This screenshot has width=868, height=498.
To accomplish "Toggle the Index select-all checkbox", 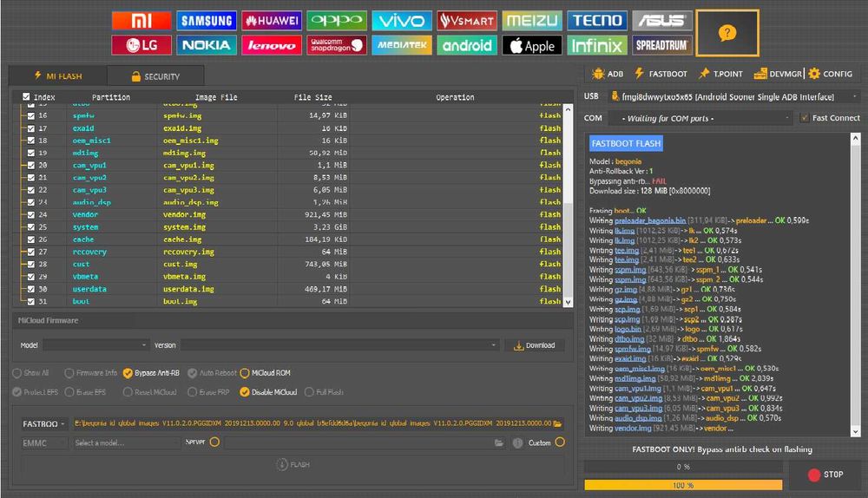I will pos(26,97).
